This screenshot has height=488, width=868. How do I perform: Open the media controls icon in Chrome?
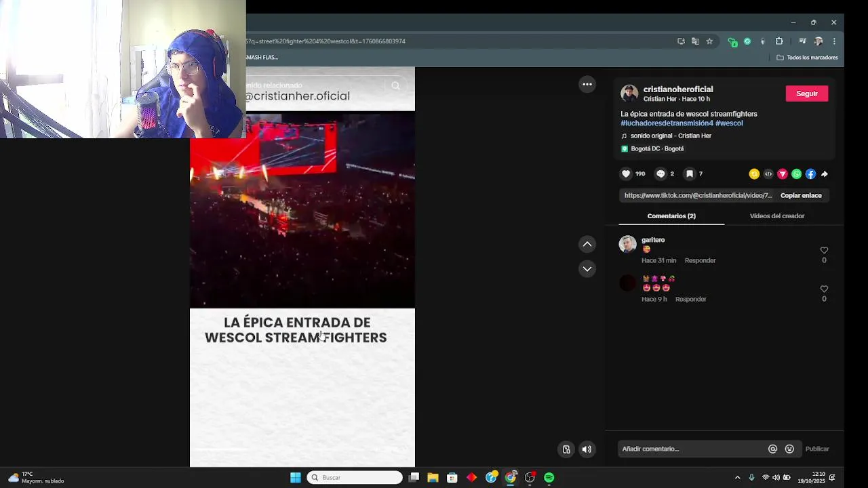pos(802,41)
